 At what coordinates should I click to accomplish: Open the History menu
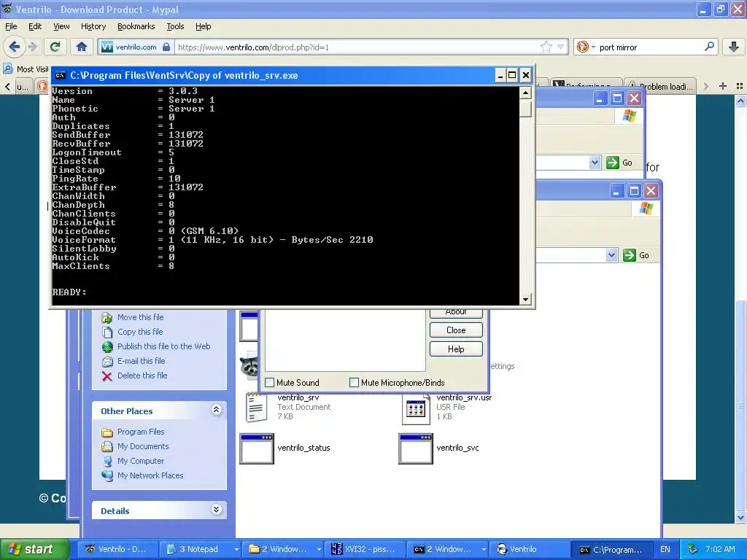point(93,26)
